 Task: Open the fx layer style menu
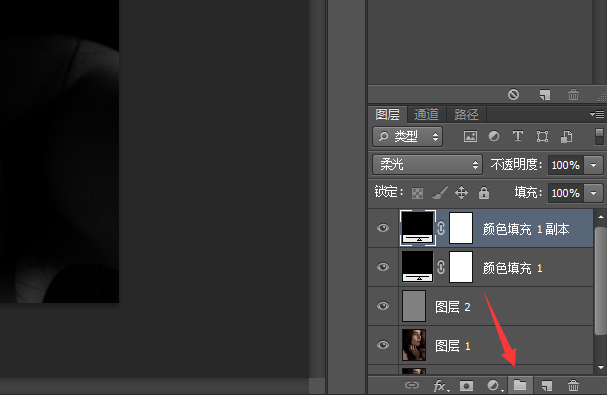440,386
